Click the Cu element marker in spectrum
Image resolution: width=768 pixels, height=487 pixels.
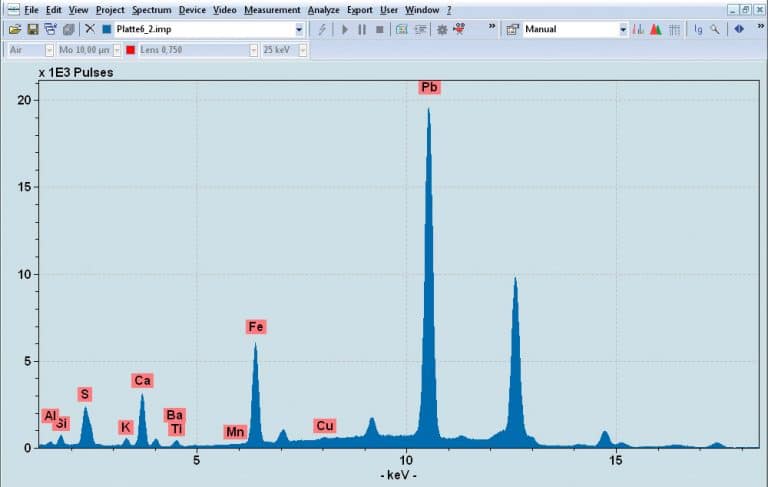(324, 426)
